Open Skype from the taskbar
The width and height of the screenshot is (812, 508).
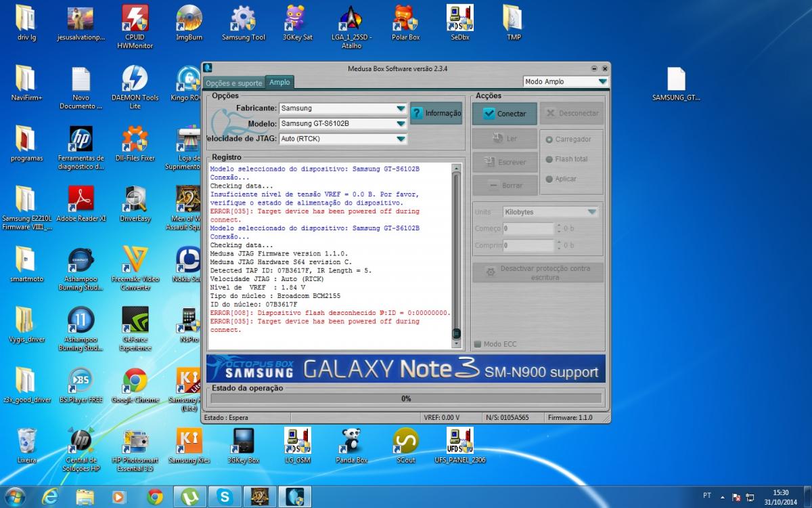coord(223,496)
